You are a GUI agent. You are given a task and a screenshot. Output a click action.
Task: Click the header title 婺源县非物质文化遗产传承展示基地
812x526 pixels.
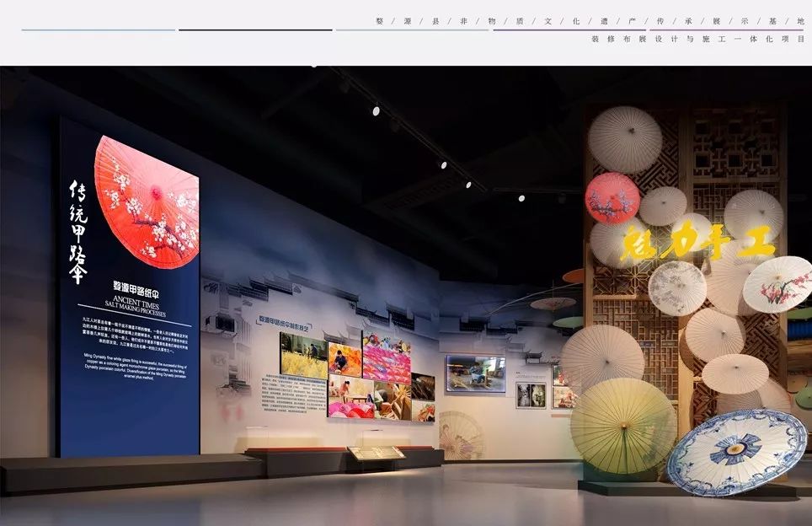click(x=590, y=21)
